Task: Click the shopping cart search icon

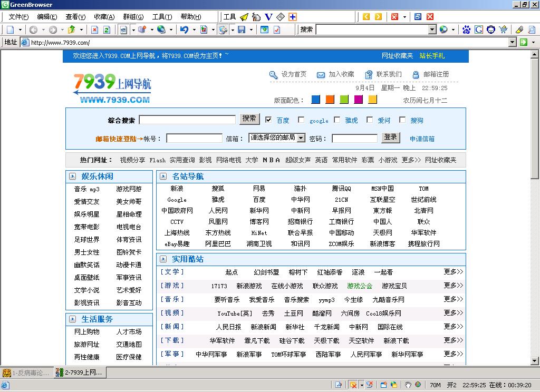Action: click(x=503, y=30)
